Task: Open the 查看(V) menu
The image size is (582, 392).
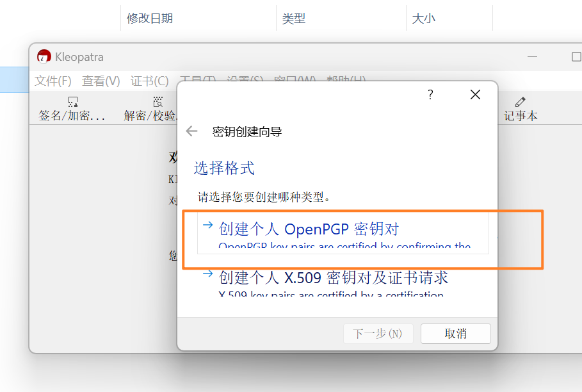Action: pos(101,81)
